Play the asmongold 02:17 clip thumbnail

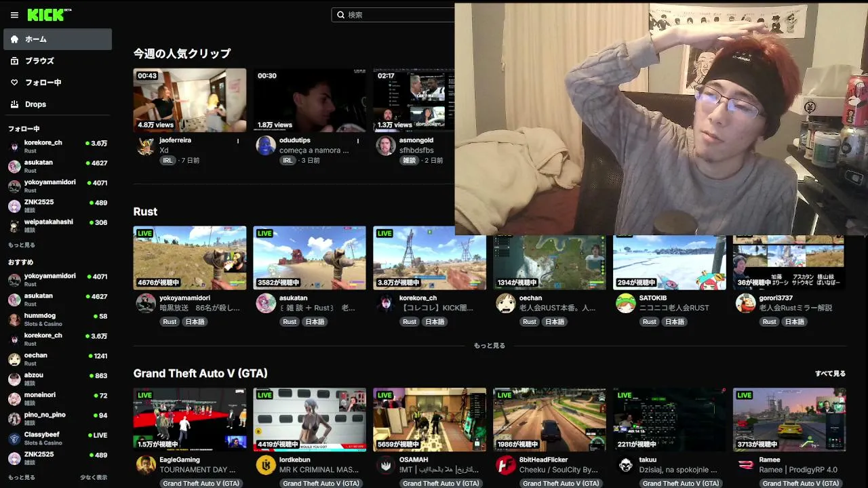[x=414, y=100]
